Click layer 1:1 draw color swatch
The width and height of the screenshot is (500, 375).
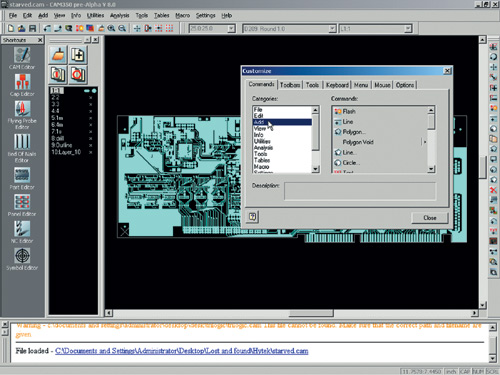pyautogui.click(x=87, y=91)
